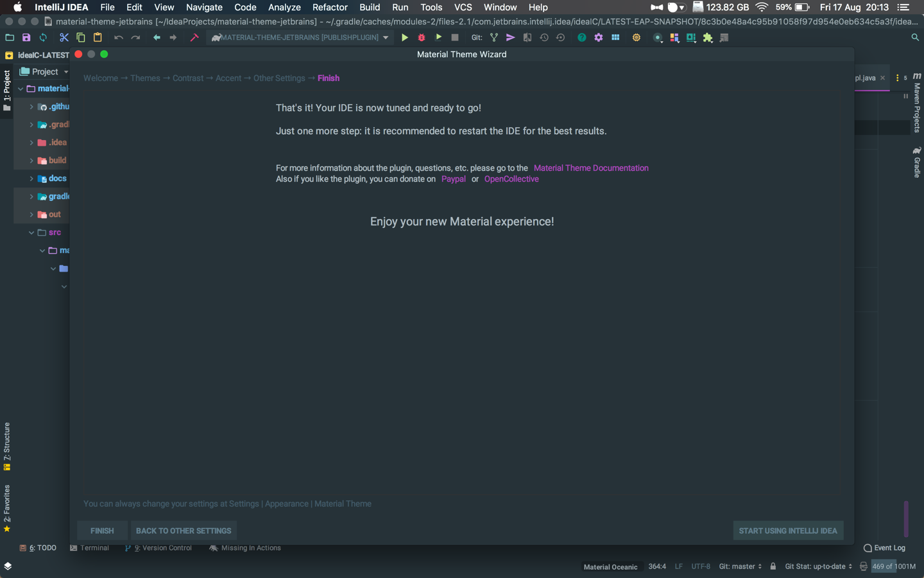Open the Gradle side panel
924x578 pixels.
[x=917, y=161]
